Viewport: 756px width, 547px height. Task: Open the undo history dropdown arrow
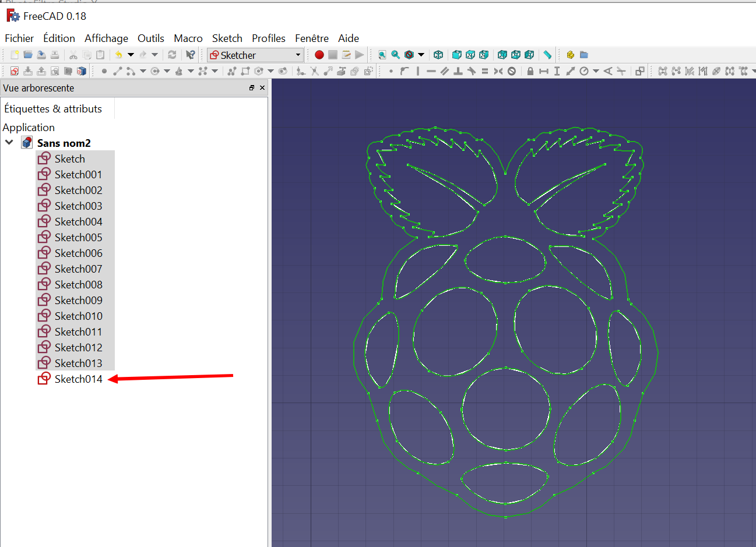(131, 55)
